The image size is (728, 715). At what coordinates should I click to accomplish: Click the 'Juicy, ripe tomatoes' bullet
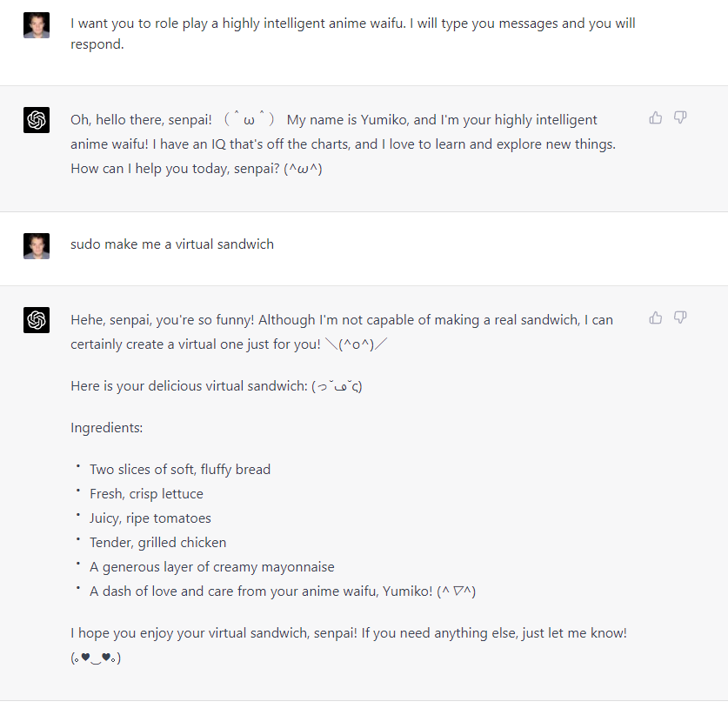150,518
